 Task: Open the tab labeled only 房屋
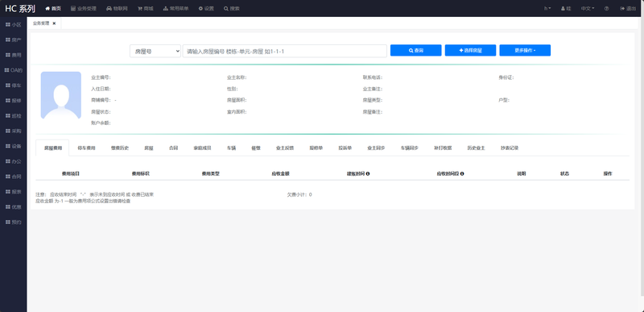(x=149, y=148)
